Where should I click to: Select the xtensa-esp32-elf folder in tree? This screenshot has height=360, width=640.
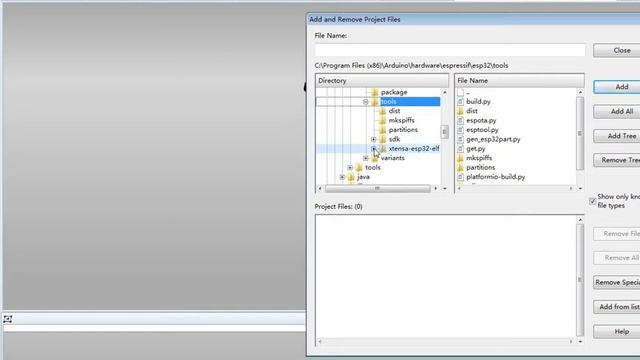(414, 149)
